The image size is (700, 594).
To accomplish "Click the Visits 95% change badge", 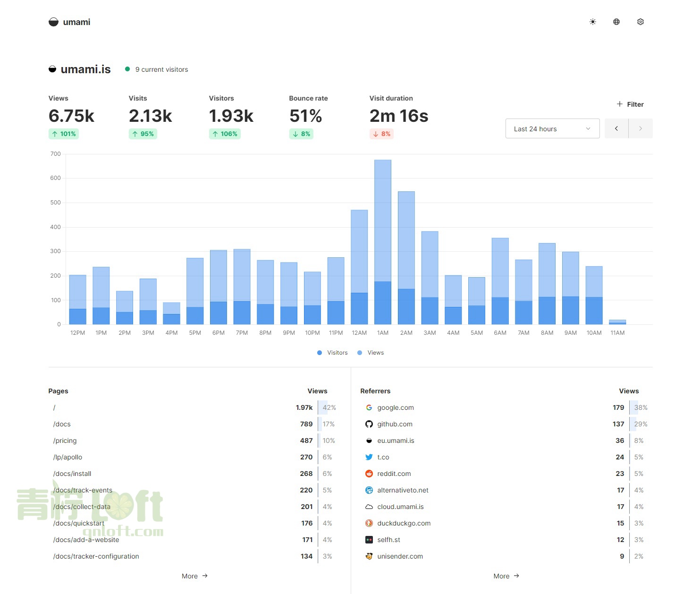I will [143, 134].
